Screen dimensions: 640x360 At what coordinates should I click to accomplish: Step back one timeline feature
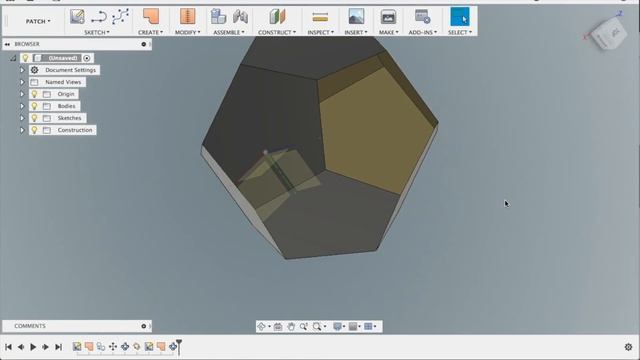20,347
